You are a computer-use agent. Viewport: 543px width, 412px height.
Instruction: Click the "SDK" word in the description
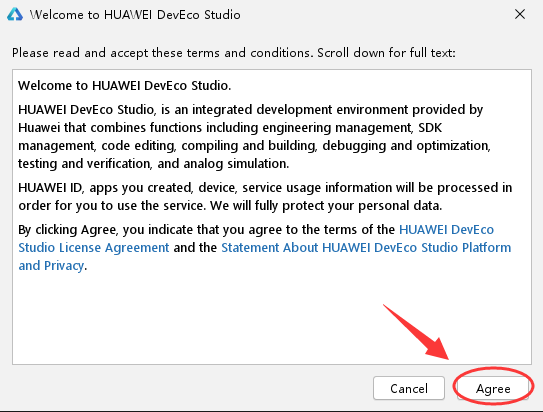point(430,127)
